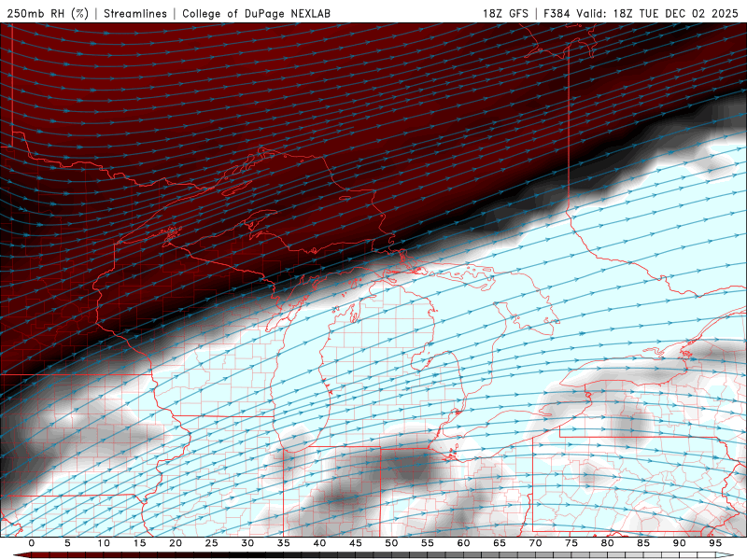Select the "30" tick label on the scale
The height and width of the screenshot is (560, 747).
(247, 543)
